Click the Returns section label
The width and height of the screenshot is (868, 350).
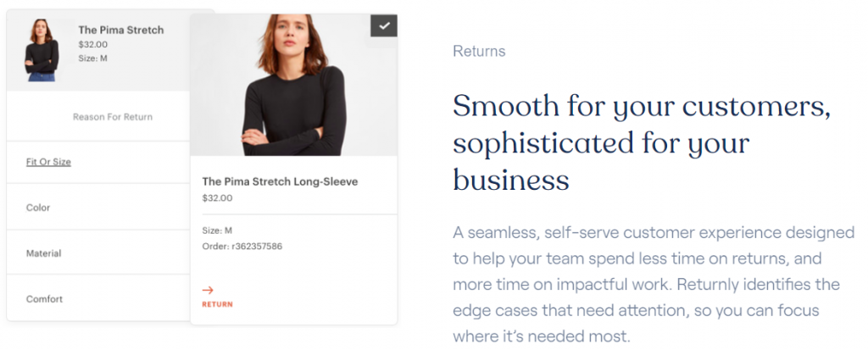click(x=479, y=52)
